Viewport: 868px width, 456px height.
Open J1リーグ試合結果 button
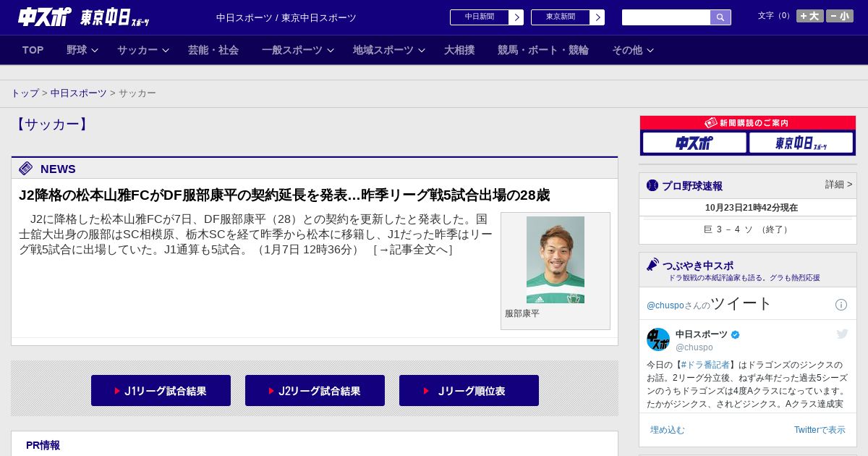tap(161, 391)
